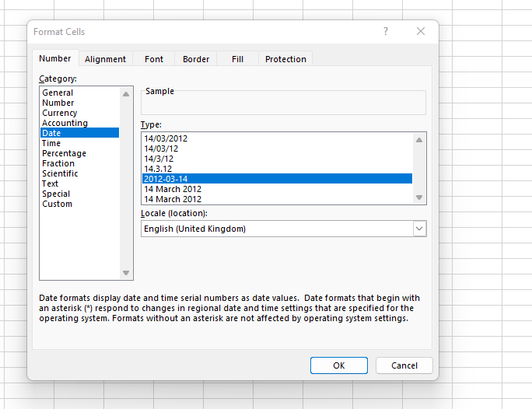Switch to the Alignment tab
532x409 pixels.
coord(105,59)
